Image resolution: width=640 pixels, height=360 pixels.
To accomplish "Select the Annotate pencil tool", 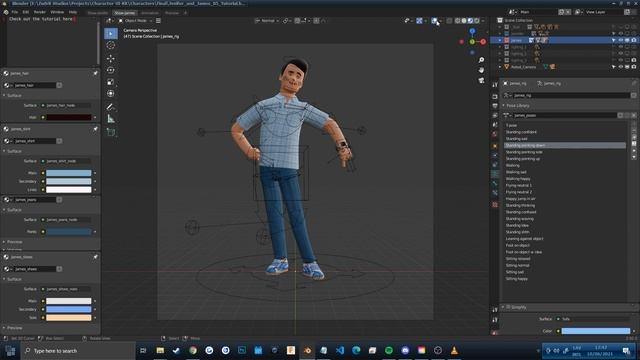I will (111, 107).
